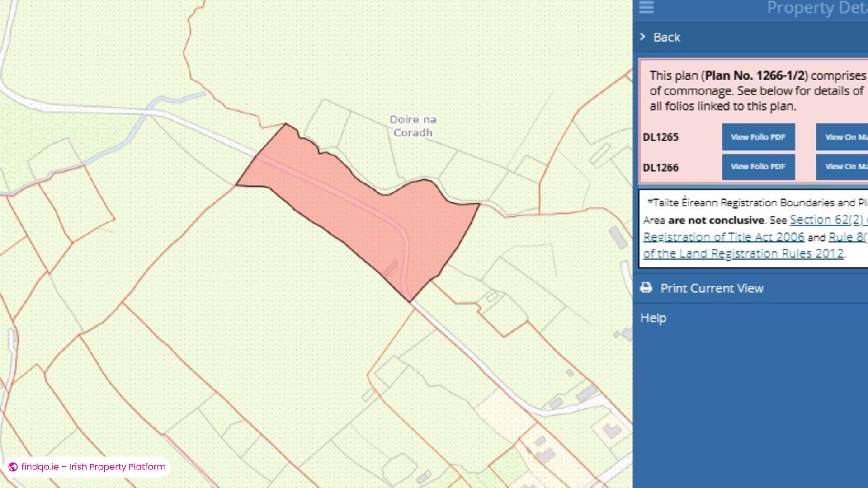Screen dimensions: 868x488
Task: Click the Doire na Coradh label on the map
Action: point(412,127)
